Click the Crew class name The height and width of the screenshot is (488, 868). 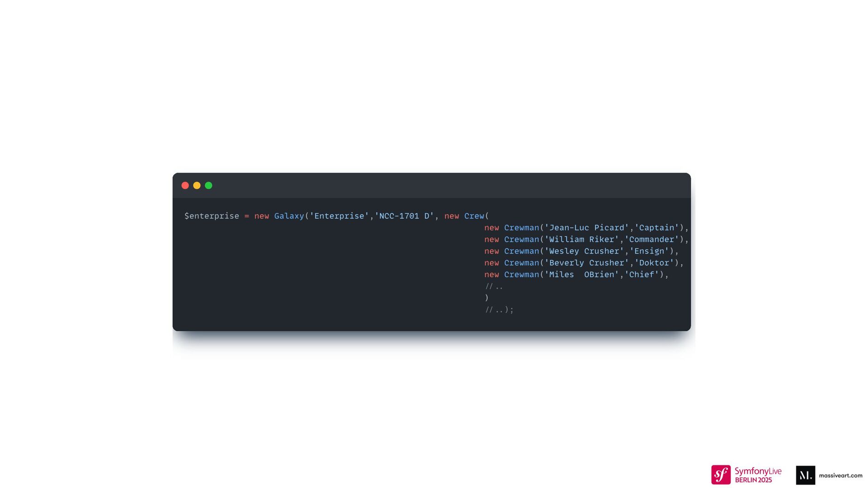[x=474, y=216]
